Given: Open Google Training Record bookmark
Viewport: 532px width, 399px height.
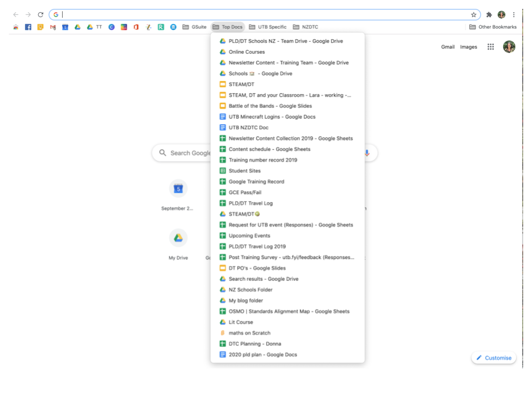Looking at the screenshot, I should click(288, 182).
